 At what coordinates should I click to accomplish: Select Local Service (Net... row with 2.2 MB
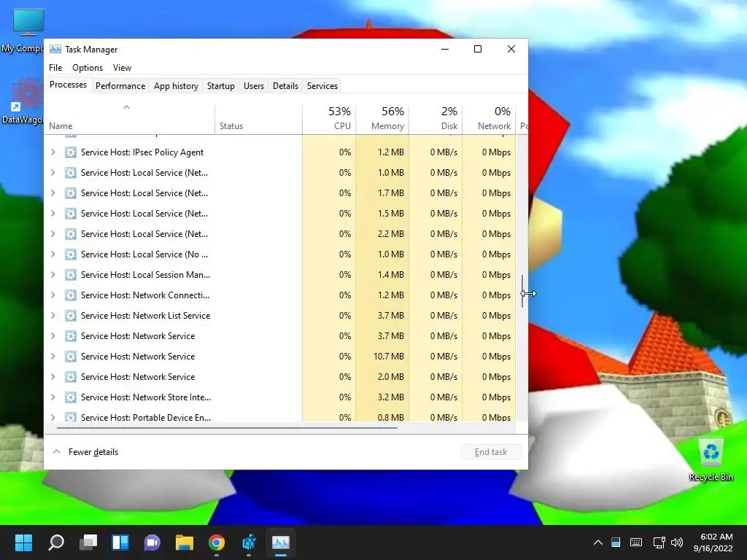coord(280,234)
